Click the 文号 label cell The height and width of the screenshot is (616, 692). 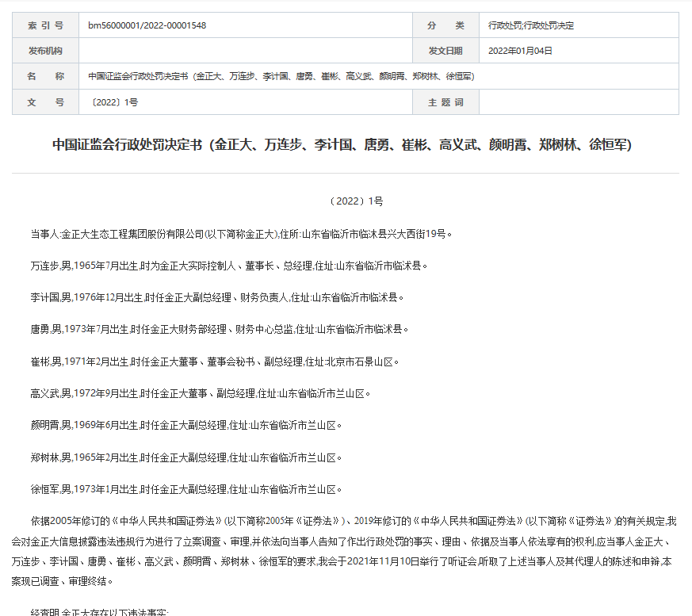click(x=45, y=102)
